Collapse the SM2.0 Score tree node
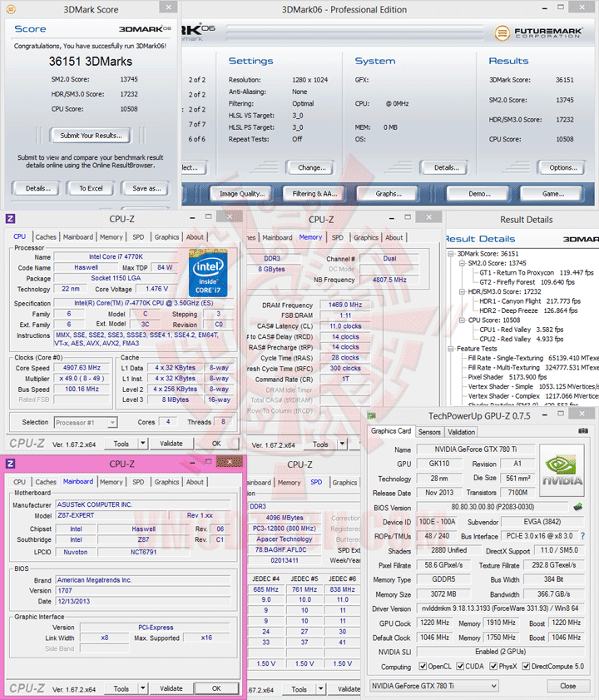599x700 pixels. tap(462, 263)
